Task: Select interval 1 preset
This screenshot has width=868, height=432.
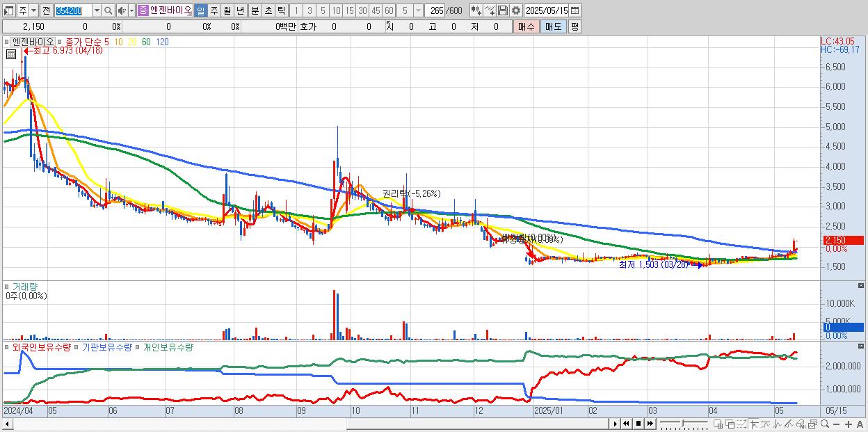Action: (296, 10)
